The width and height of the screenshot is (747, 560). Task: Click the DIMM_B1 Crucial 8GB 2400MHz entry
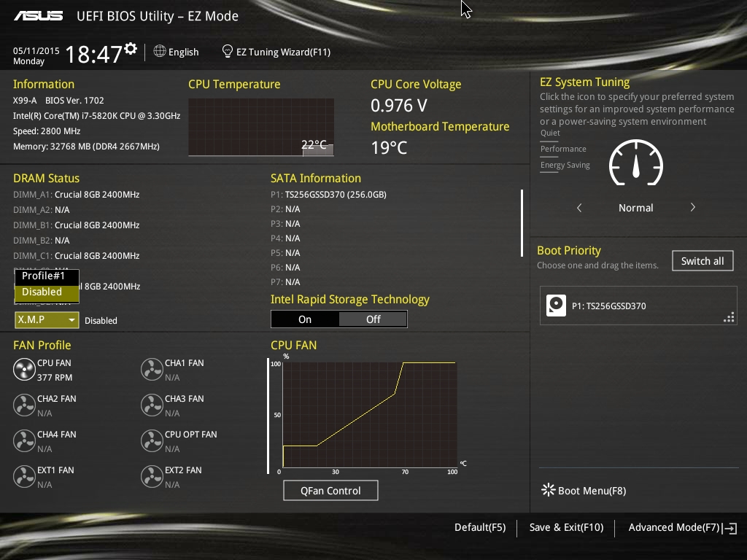(x=76, y=225)
